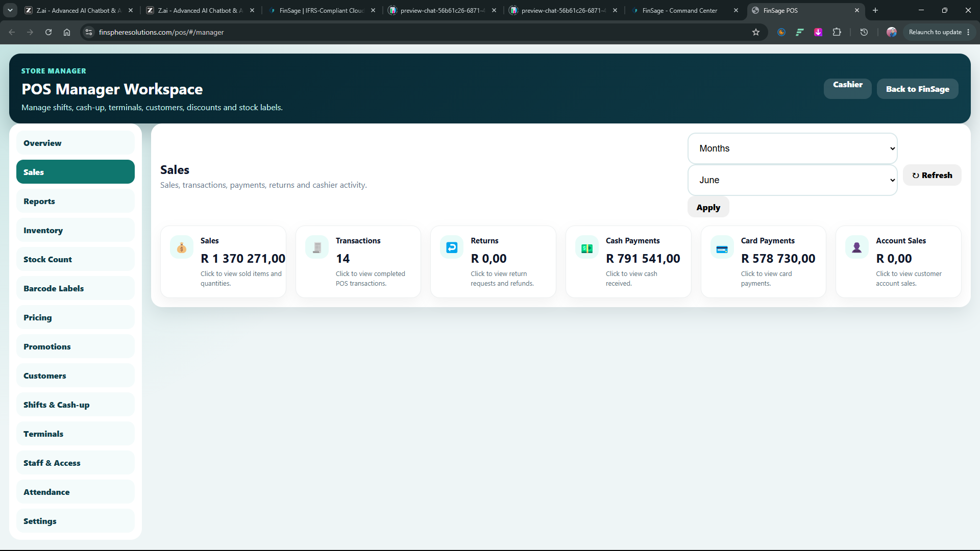The width and height of the screenshot is (980, 551).
Task: Close the FinSage POS tab
Action: click(857, 10)
